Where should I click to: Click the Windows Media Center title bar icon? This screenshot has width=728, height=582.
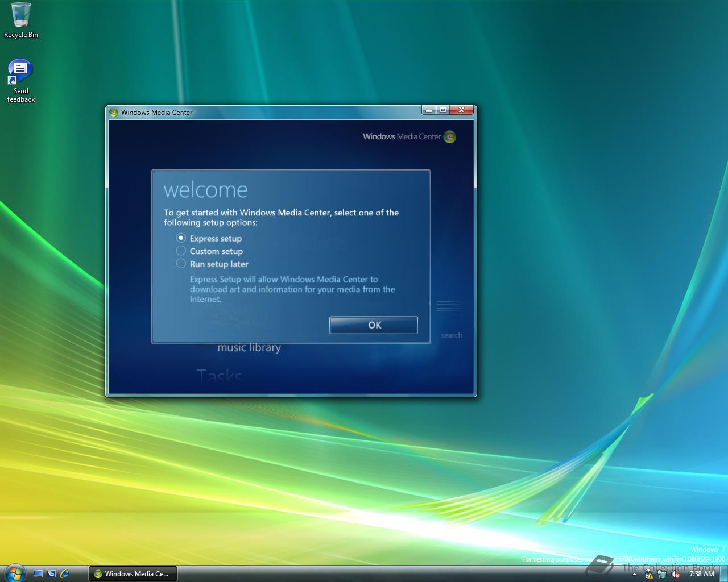coord(113,112)
